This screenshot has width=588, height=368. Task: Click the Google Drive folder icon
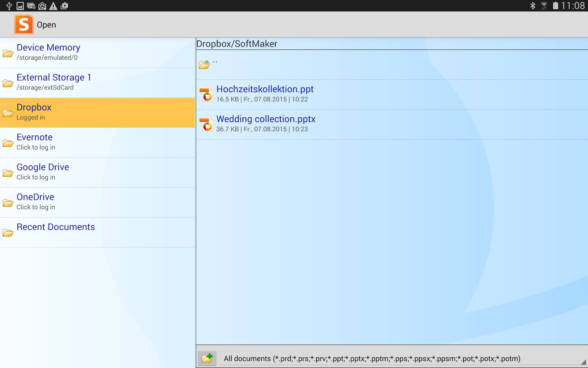[x=8, y=173]
